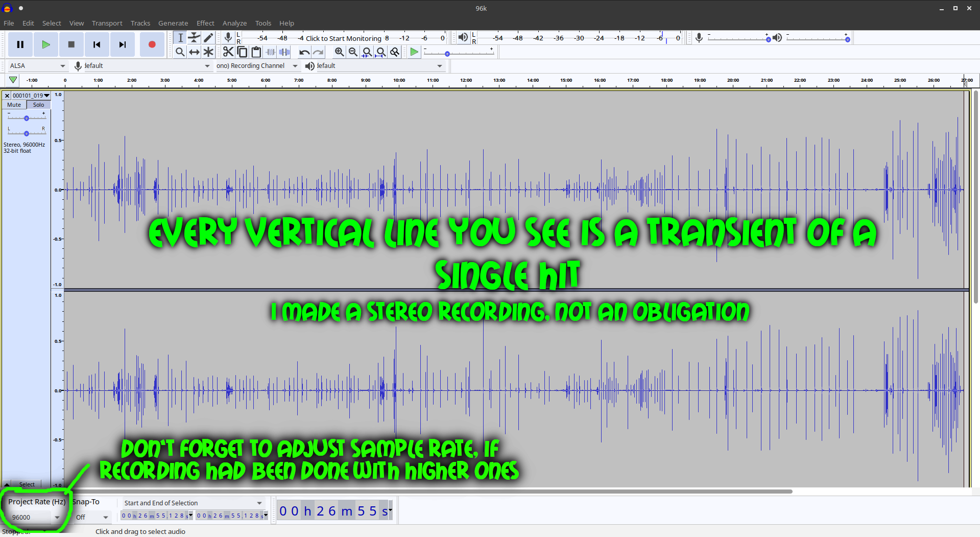This screenshot has height=537, width=980.
Task: Open the Generate menu
Action: click(173, 23)
